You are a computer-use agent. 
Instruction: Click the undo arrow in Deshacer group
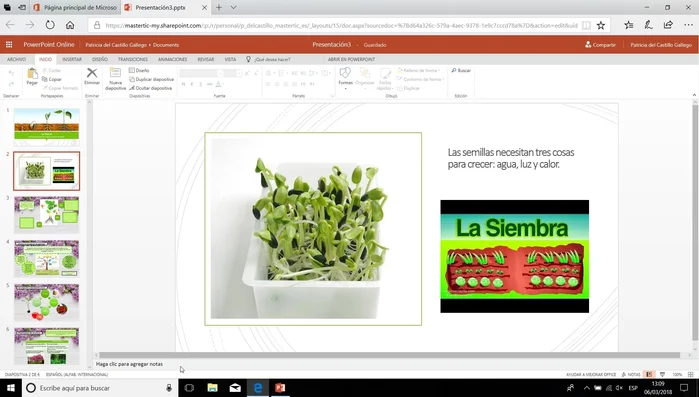point(11,73)
